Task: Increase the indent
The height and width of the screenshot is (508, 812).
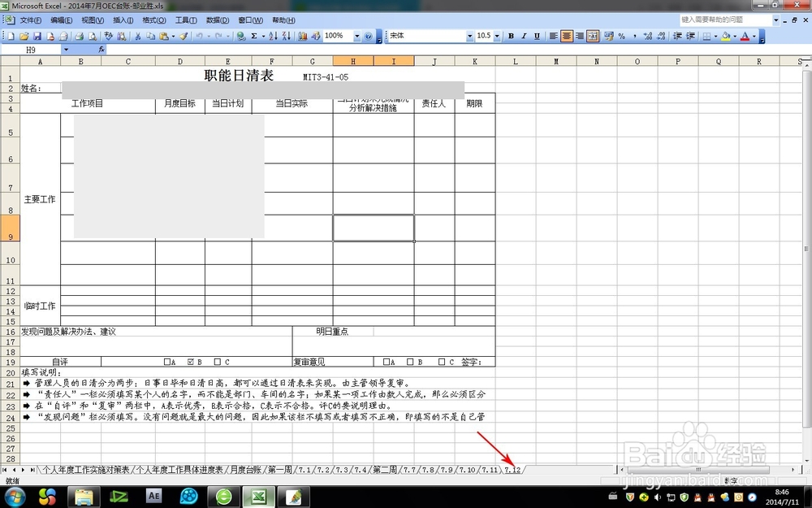Action: [x=690, y=36]
